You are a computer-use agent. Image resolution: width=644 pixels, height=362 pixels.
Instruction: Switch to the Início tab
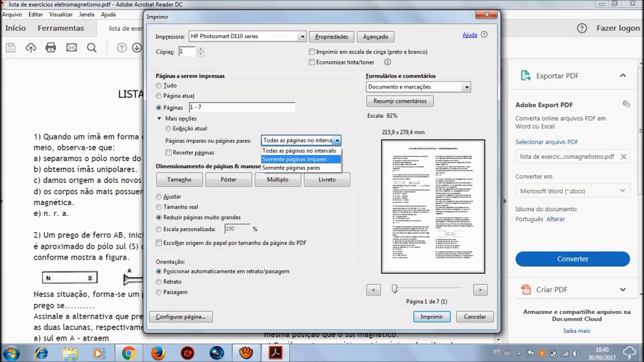click(x=16, y=28)
